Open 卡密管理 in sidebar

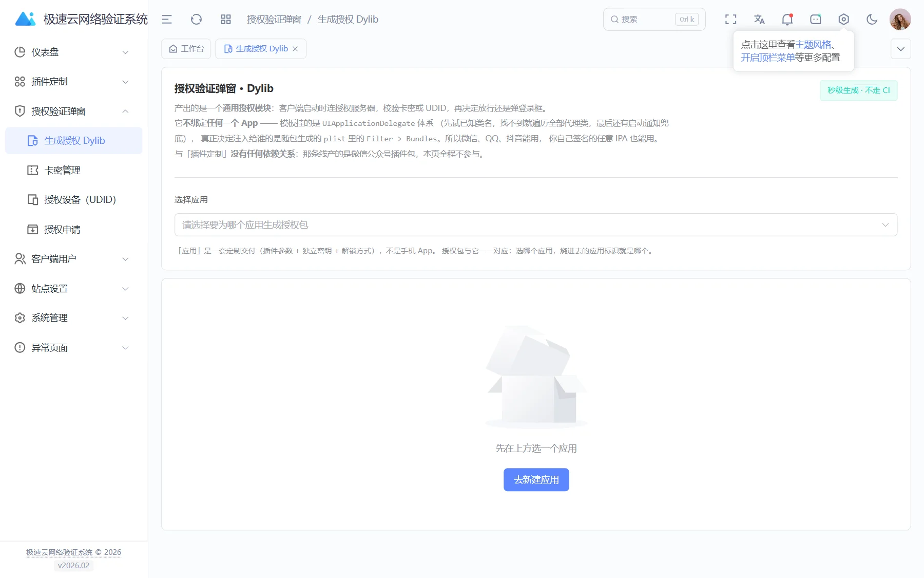tap(73, 170)
